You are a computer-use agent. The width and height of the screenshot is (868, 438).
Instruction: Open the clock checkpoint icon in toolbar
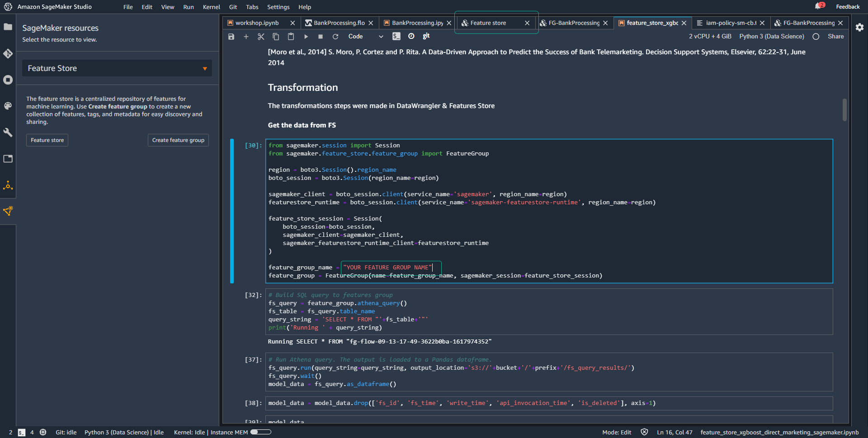tap(411, 36)
